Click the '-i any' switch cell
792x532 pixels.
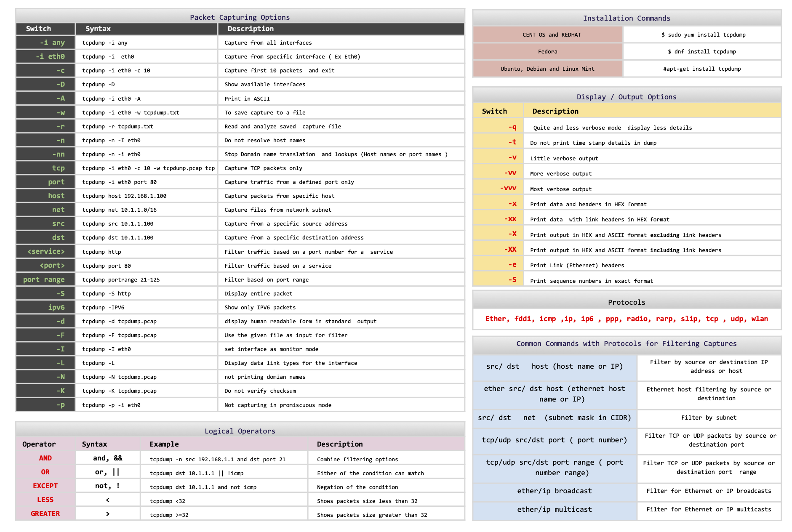45,43
